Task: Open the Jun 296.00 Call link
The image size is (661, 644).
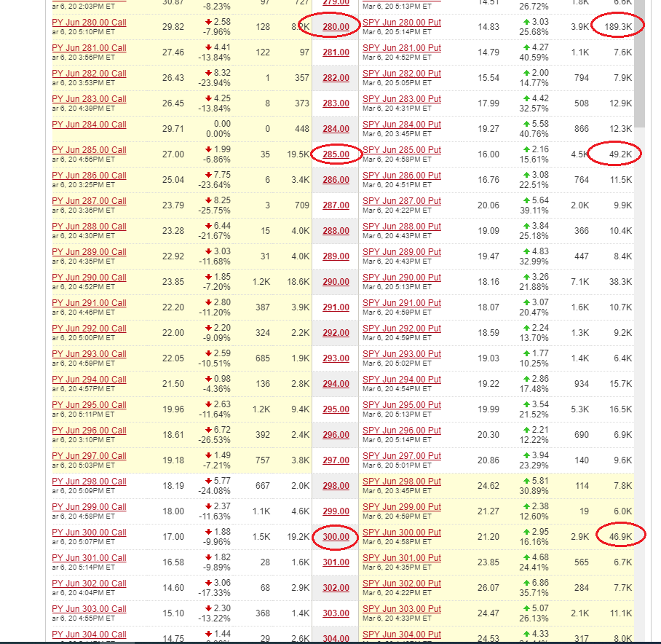Action: (89, 430)
